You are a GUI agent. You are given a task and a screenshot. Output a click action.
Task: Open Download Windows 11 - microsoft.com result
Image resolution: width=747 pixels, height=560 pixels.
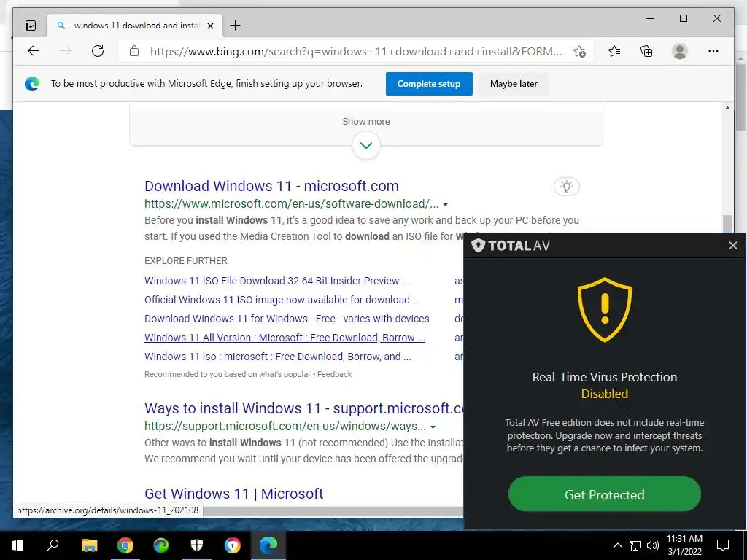pos(271,186)
